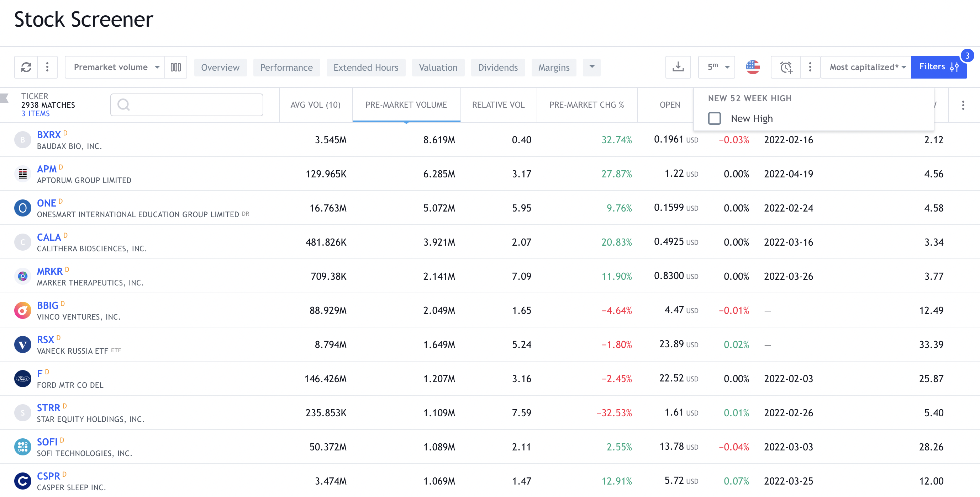Sort by PRE-MARKET VOLUME column header

coord(406,105)
